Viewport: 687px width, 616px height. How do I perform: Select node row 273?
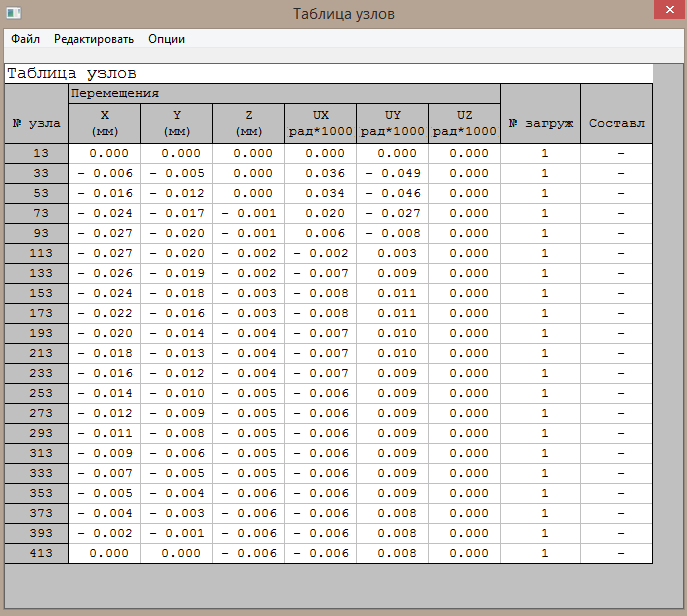tap(36, 413)
